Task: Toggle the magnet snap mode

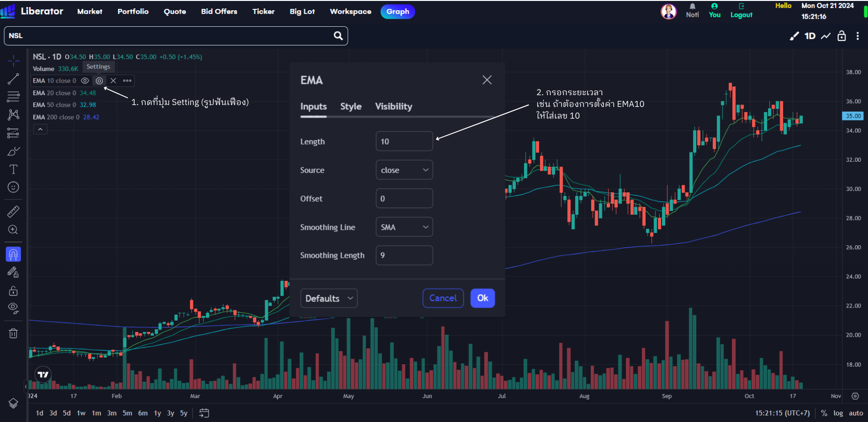Action: 13,254
